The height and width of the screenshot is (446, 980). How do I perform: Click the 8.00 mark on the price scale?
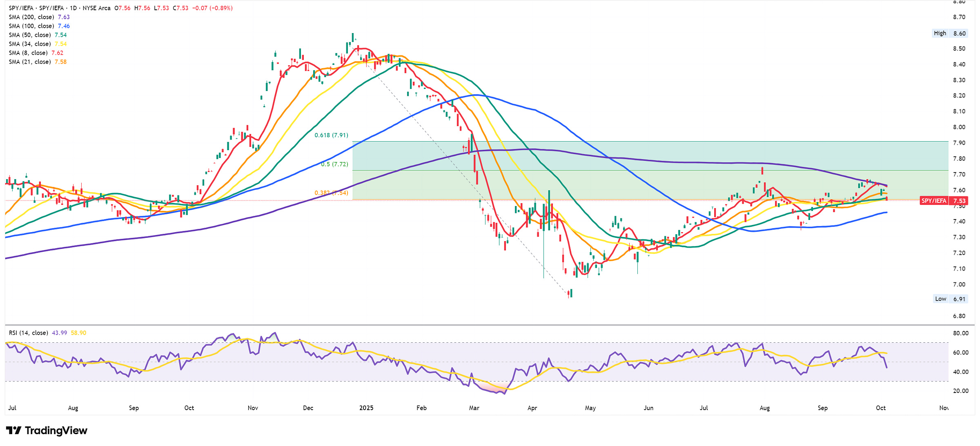point(959,127)
